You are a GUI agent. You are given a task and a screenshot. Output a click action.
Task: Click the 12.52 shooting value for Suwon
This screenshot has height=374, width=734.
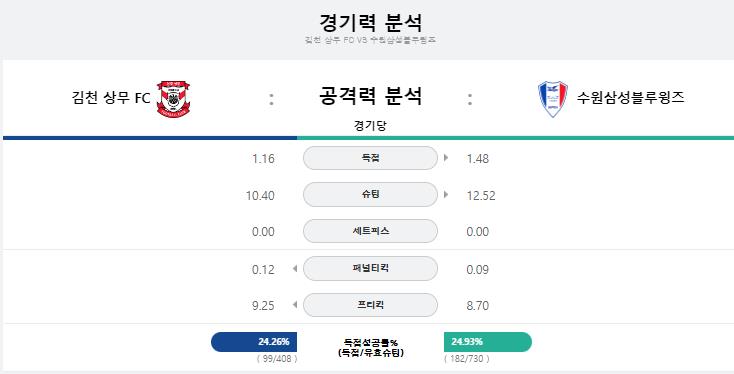(481, 195)
